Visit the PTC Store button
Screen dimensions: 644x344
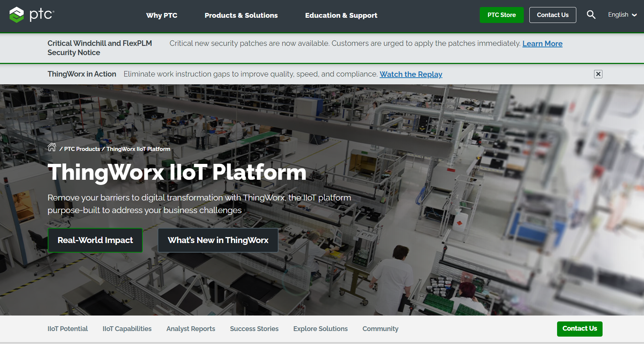pos(502,15)
